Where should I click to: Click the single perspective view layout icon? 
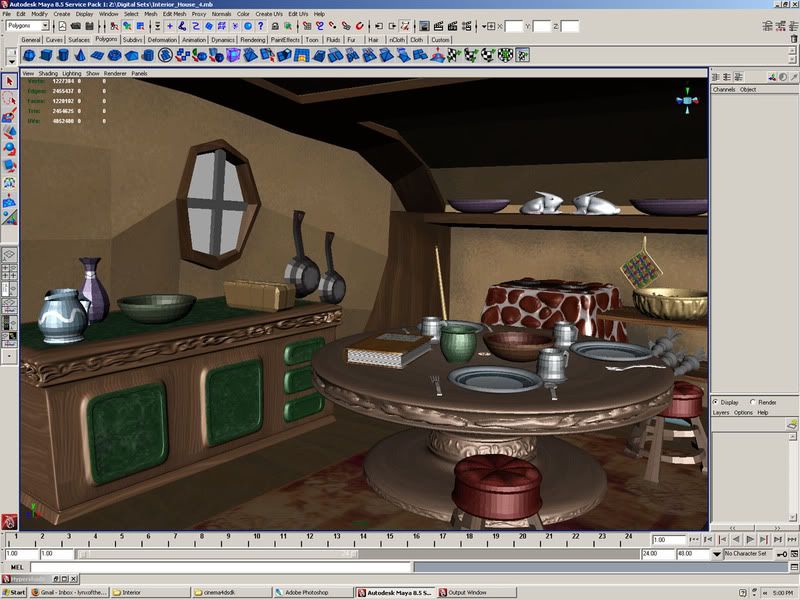(x=9, y=254)
